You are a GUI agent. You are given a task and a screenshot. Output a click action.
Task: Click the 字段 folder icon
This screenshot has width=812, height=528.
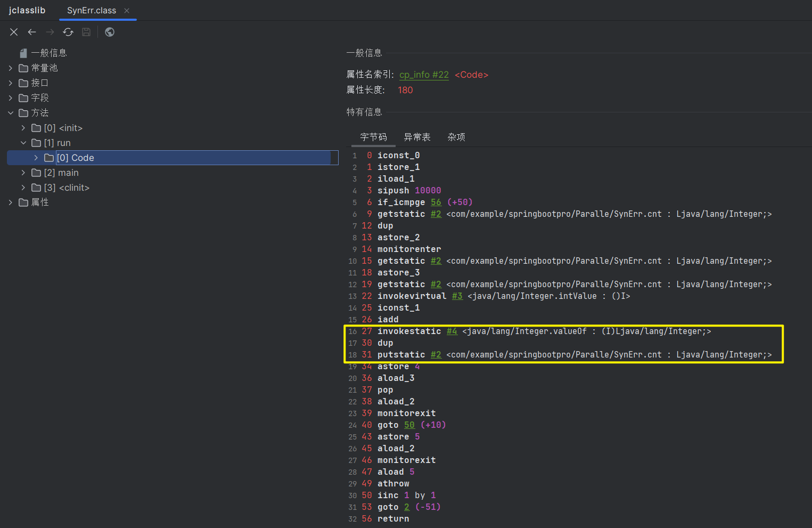[23, 98]
